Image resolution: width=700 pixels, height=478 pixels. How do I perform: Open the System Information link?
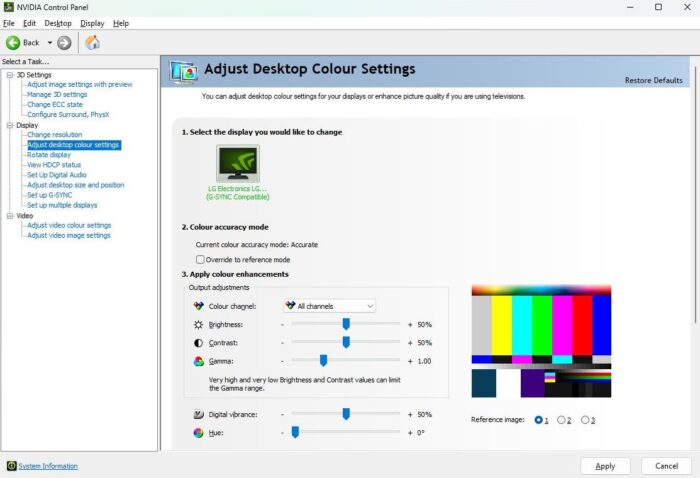coord(48,466)
